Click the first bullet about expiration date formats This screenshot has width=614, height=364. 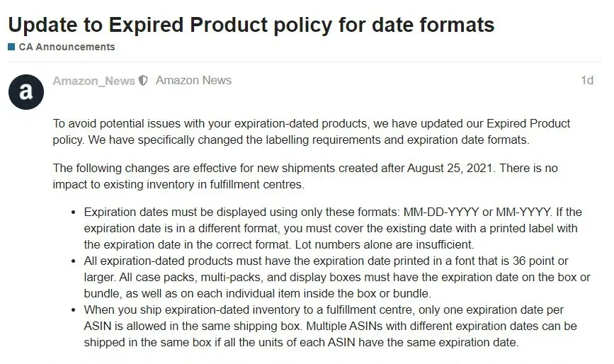333,228
